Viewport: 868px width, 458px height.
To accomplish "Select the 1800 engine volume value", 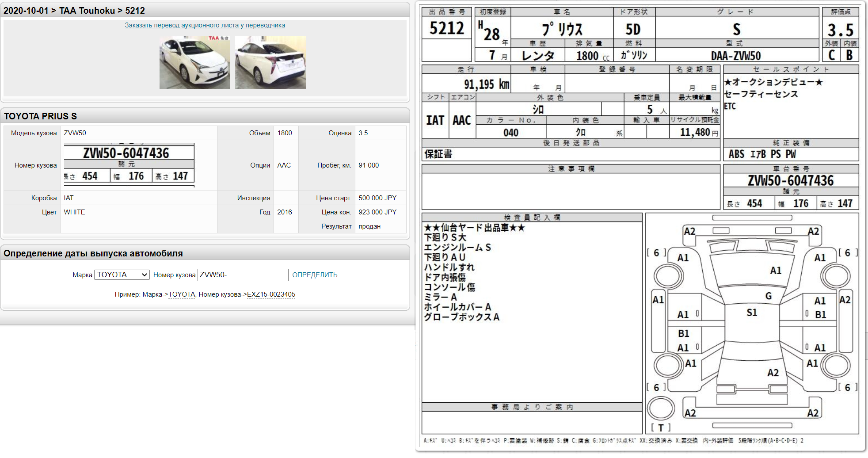I will pos(285,133).
